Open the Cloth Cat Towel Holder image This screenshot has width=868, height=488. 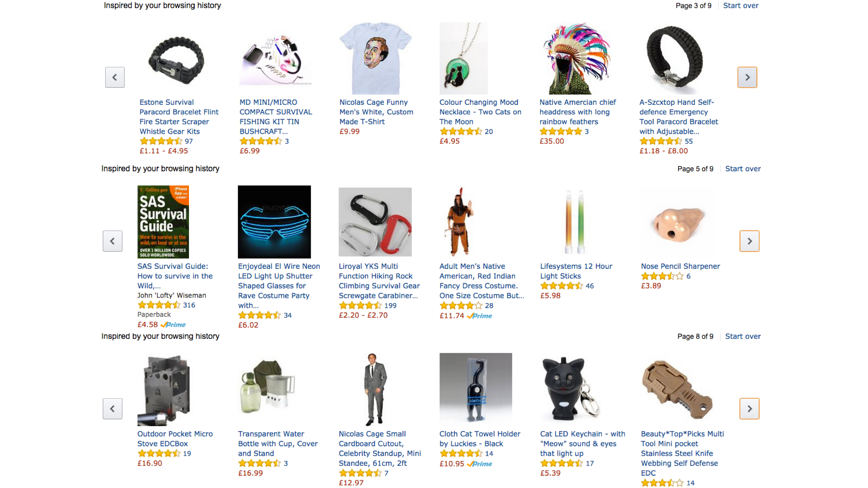[476, 388]
